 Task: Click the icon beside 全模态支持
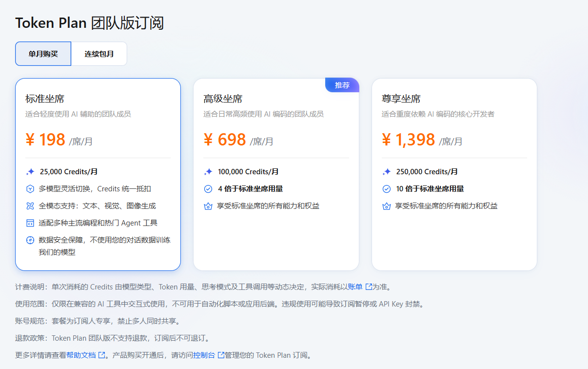coord(30,206)
